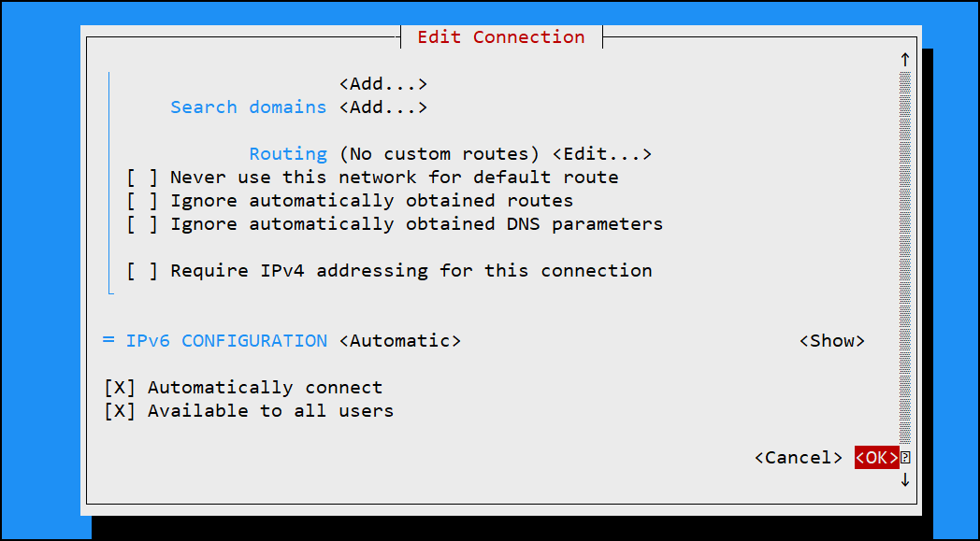
Task: Confirm changes with OK
Action: (877, 458)
